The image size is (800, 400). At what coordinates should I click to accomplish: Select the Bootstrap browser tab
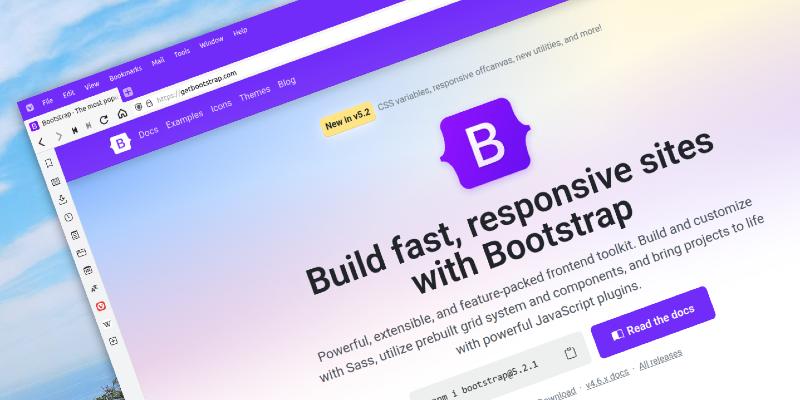pyautogui.click(x=74, y=112)
